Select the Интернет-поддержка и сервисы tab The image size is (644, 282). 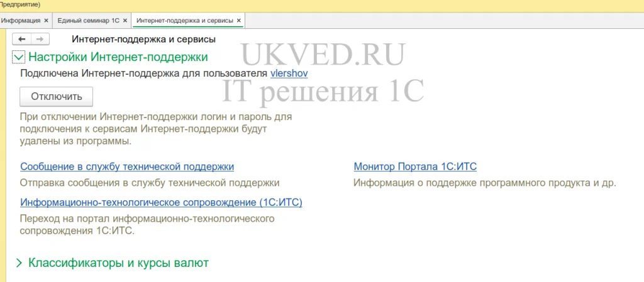coord(185,20)
